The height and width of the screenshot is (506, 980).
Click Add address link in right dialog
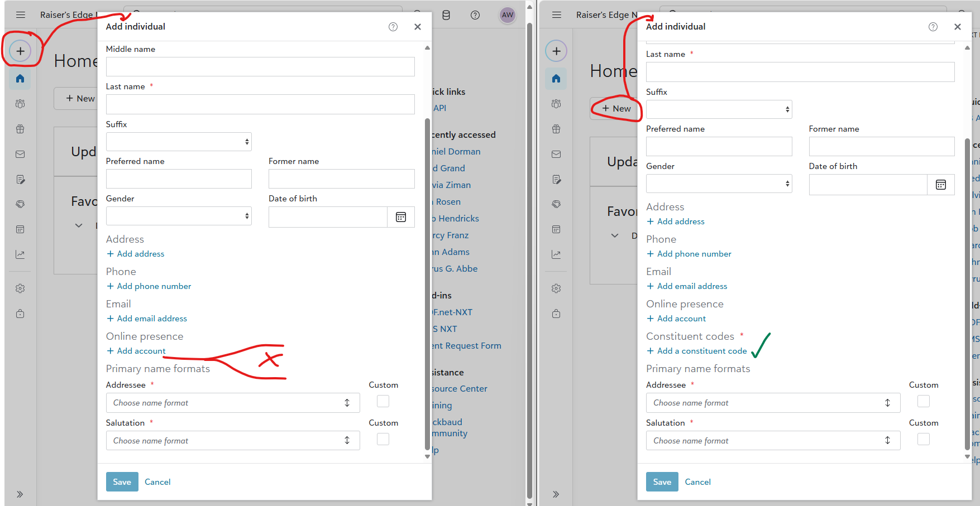coord(676,221)
